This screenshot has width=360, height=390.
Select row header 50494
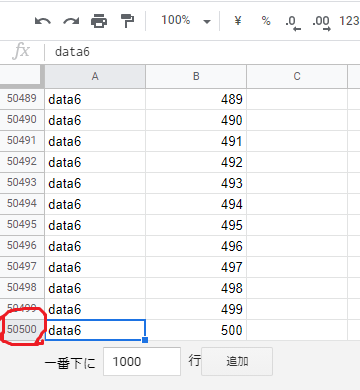[22, 204]
